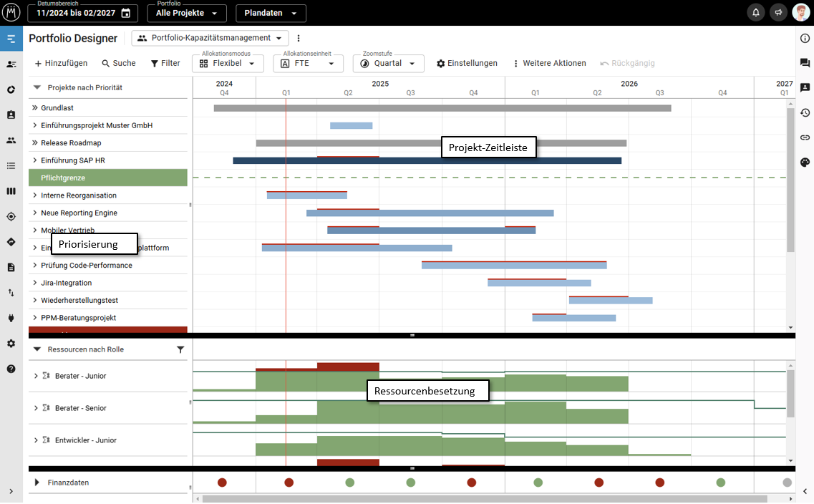
Task: Open the Portfolio-Kapazitätsmanagement view dropdown
Action: 210,38
